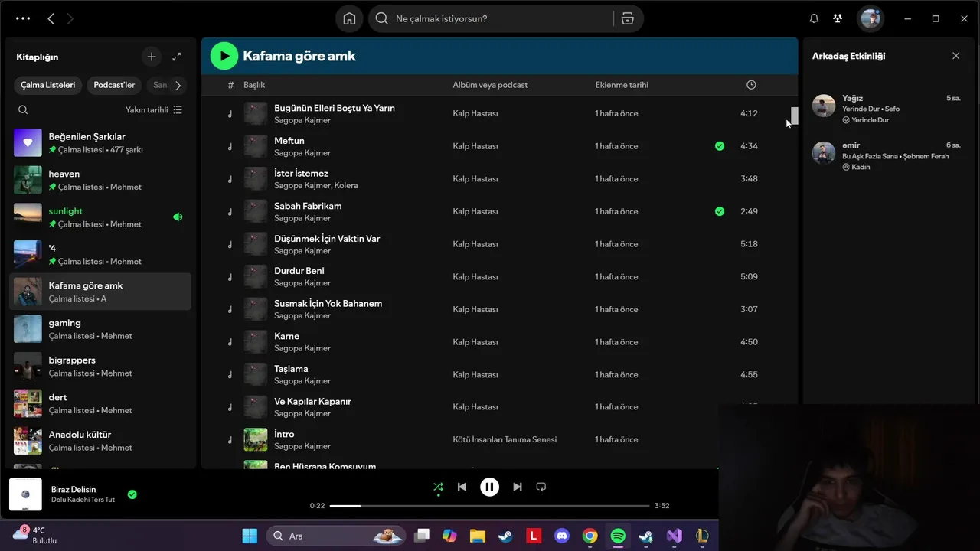Sort by 'Eklenme tarihi' column header
This screenshot has width=980, height=551.
point(622,85)
